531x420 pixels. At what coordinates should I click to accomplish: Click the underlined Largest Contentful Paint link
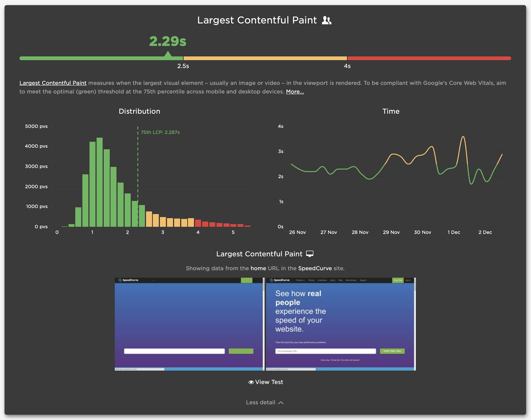[53, 83]
